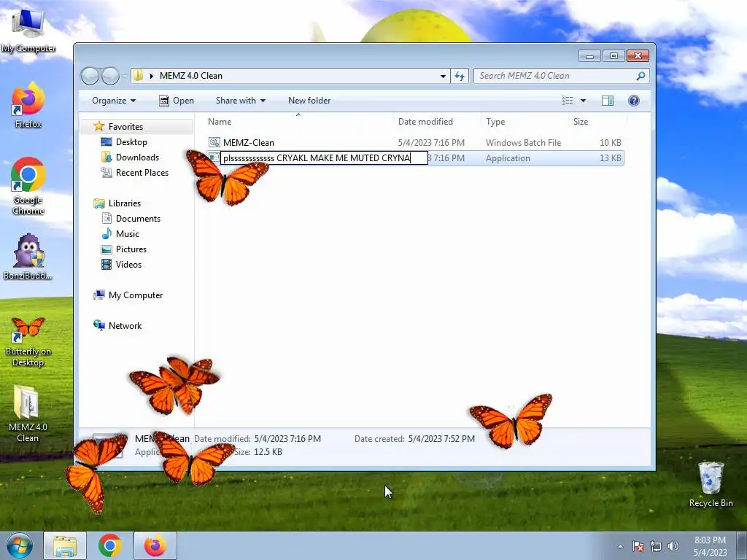
Task: Open Organize menu
Action: point(114,101)
